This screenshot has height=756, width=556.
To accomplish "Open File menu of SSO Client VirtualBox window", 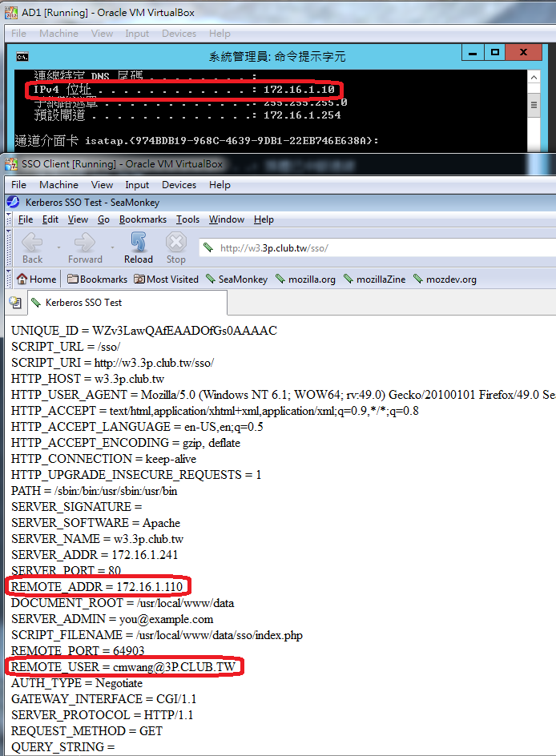I will point(18,185).
